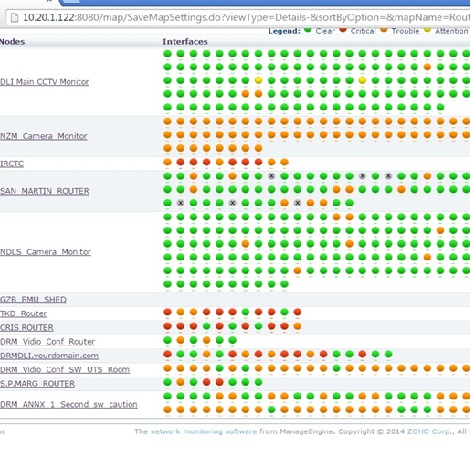Select the last green interface of DRMDLI.yourdomain.com
Screen dimensions: 470x470
(x=388, y=354)
